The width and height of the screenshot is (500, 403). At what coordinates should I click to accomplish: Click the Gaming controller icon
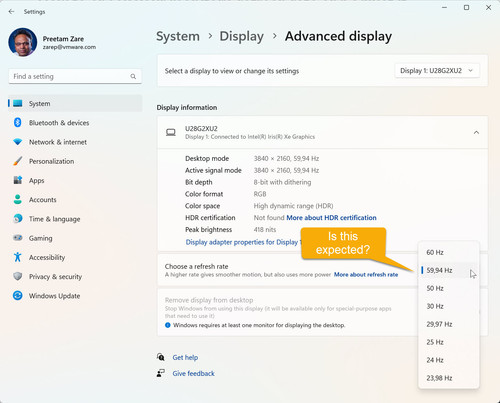18,238
